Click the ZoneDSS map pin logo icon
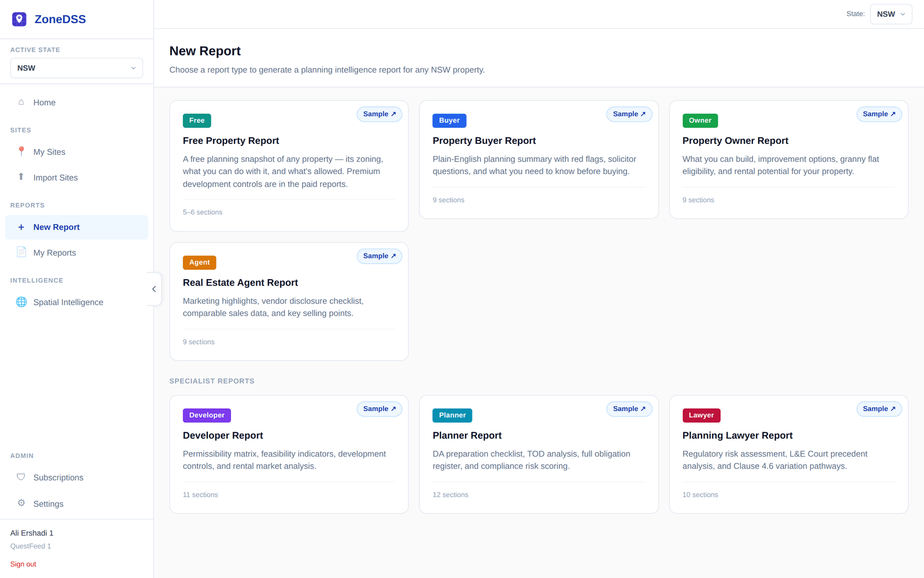 (x=19, y=19)
